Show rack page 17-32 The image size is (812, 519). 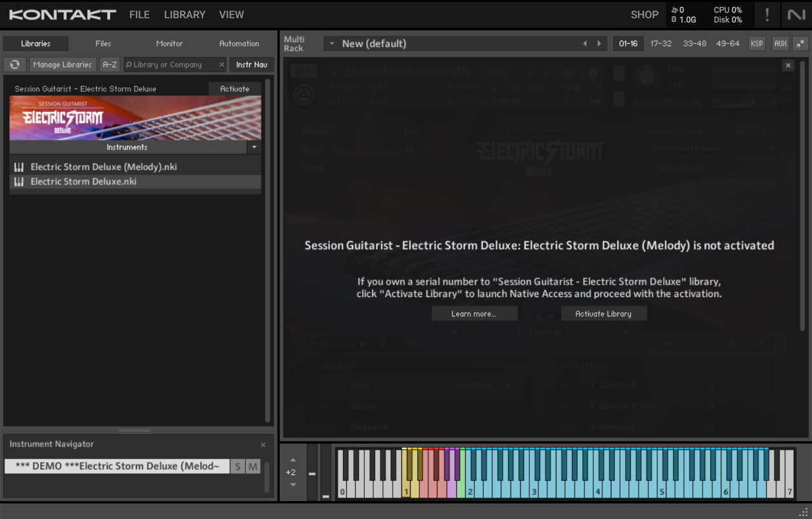pyautogui.click(x=661, y=43)
